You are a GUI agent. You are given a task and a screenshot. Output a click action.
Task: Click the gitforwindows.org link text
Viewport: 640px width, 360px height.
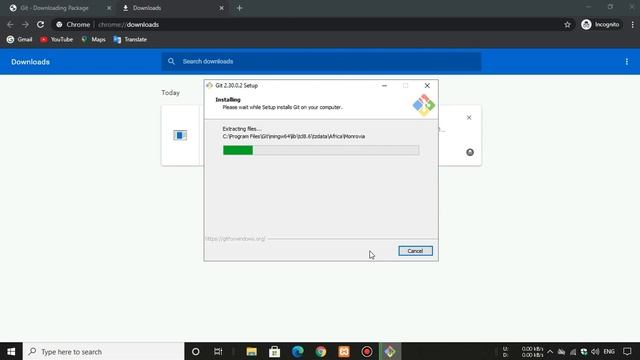click(x=236, y=239)
